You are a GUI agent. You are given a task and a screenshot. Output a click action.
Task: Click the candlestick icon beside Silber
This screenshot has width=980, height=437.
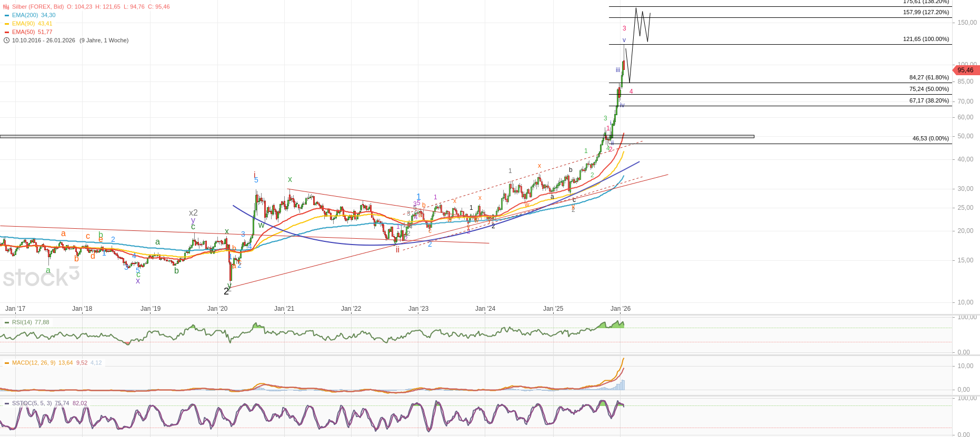(x=6, y=7)
